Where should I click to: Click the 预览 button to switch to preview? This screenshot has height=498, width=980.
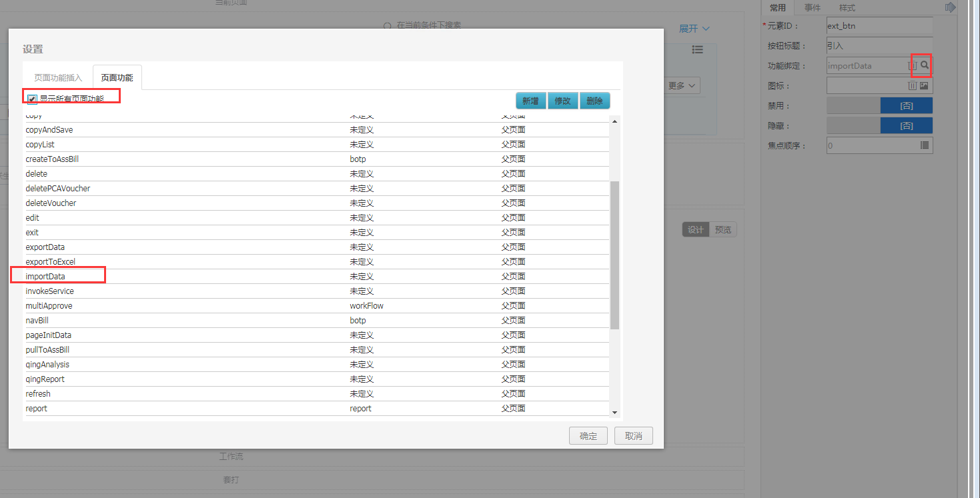722,229
